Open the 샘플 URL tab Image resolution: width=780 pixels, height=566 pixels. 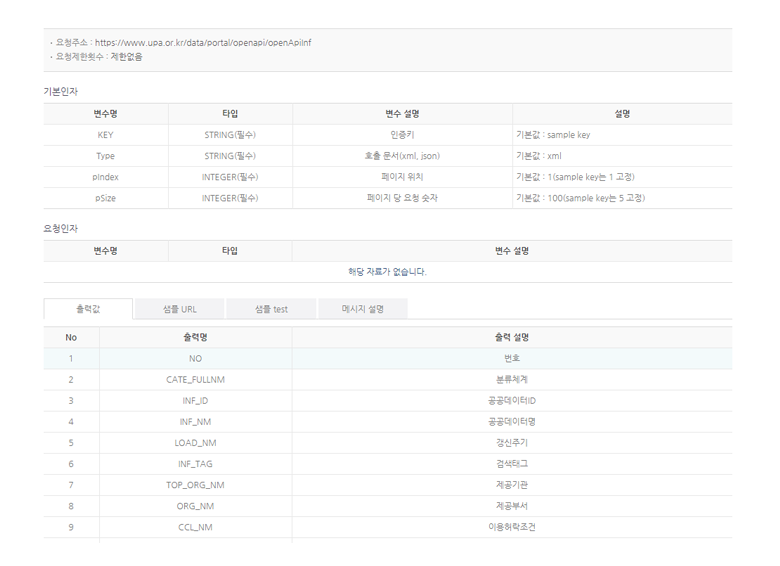click(180, 309)
